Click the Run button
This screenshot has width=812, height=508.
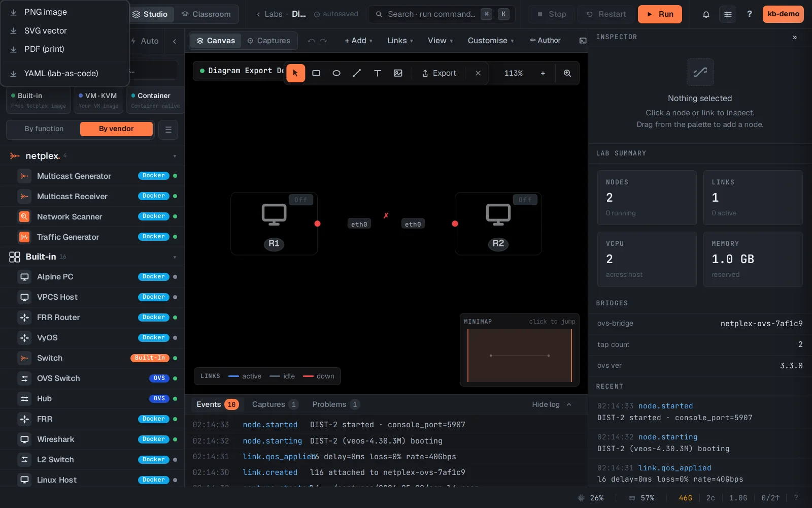click(x=660, y=14)
